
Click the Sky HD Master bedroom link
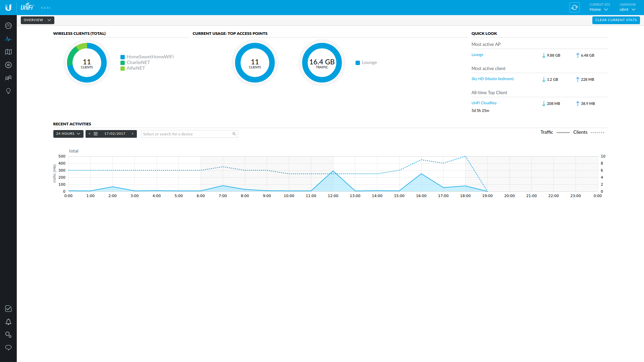[492, 79]
